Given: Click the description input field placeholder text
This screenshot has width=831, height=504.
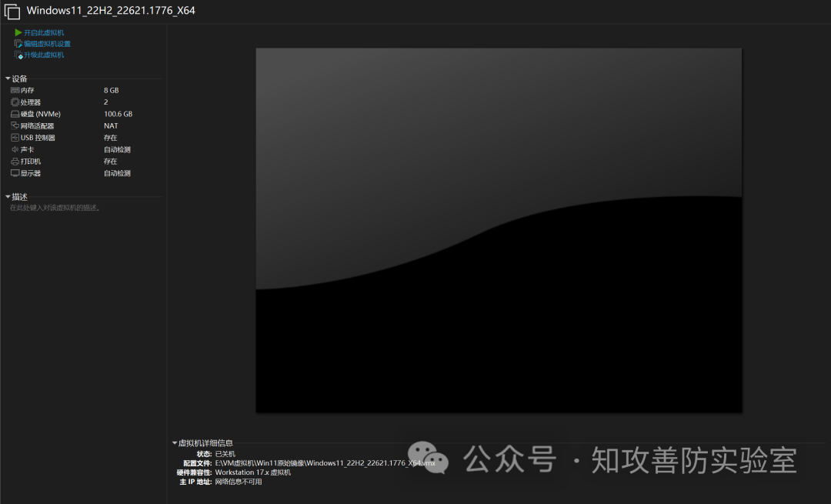Looking at the screenshot, I should coord(55,208).
